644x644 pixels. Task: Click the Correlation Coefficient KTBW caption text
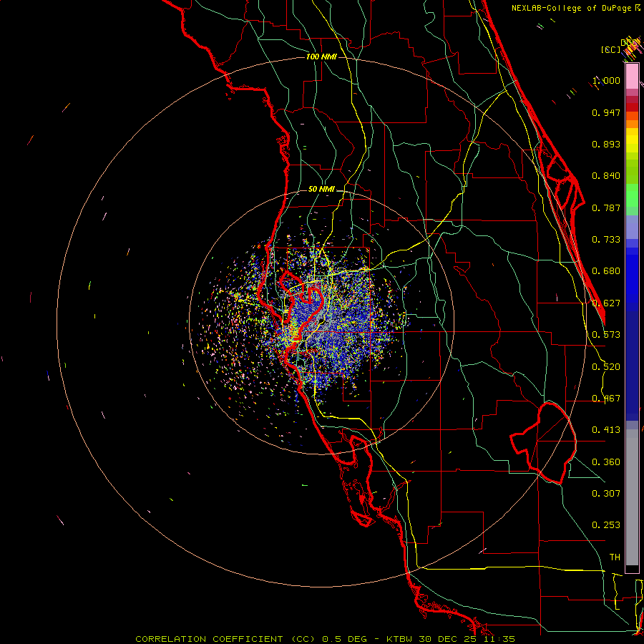point(325,639)
